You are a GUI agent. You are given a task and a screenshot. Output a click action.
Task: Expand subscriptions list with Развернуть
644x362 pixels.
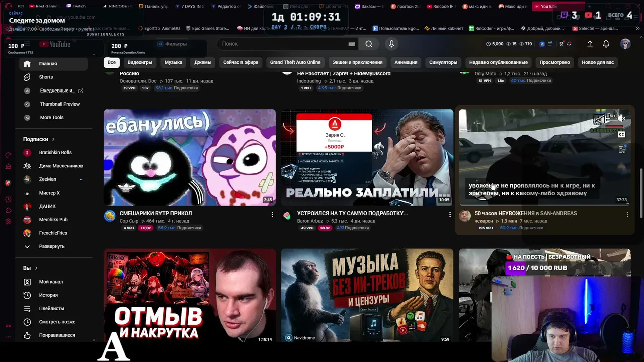pos(53,246)
